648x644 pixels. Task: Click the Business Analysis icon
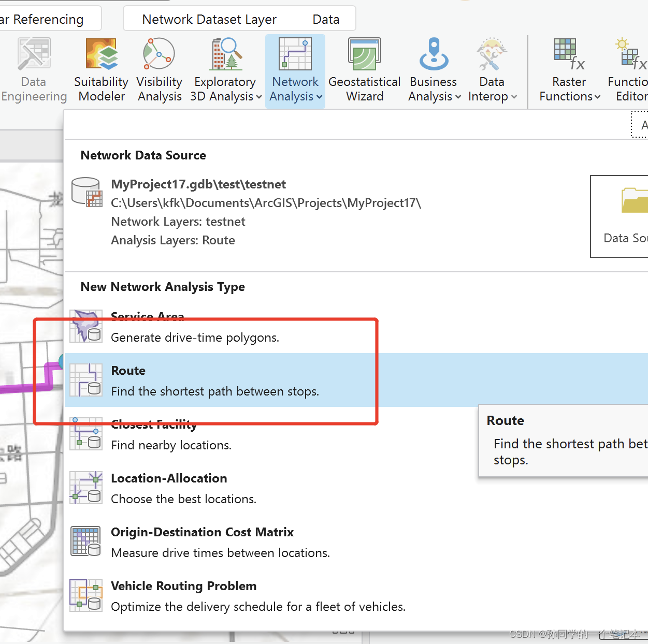[434, 54]
